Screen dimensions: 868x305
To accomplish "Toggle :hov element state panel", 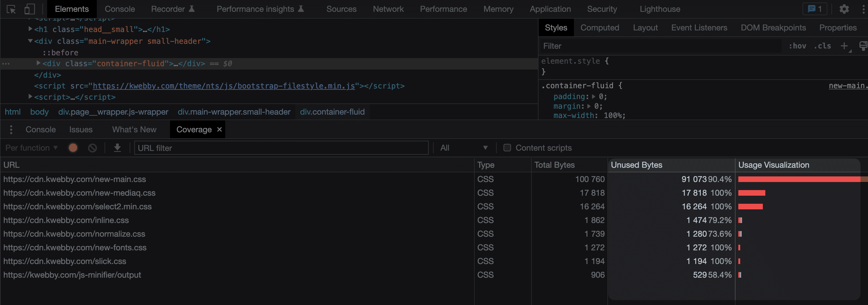I will (x=797, y=46).
